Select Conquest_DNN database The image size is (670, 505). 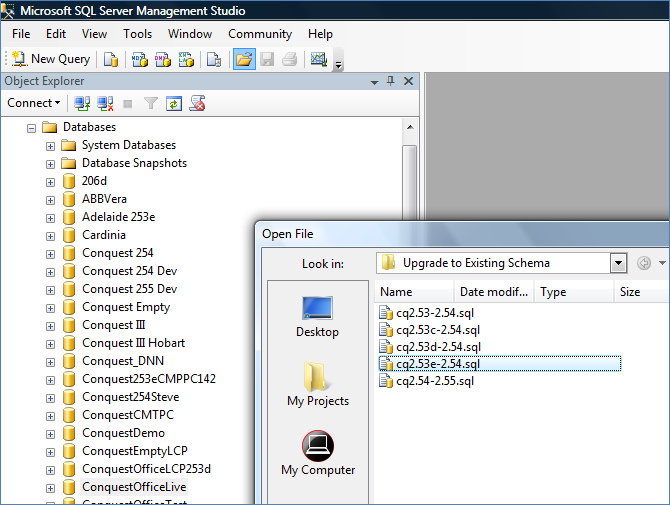click(x=123, y=361)
